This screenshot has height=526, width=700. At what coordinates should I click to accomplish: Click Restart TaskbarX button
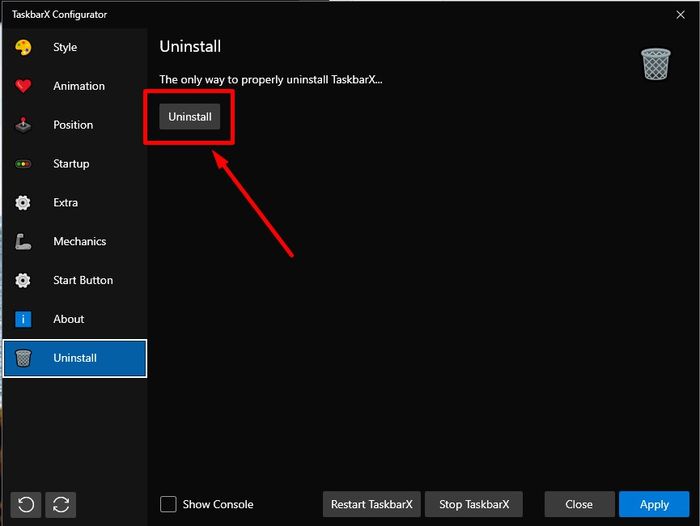[371, 505]
